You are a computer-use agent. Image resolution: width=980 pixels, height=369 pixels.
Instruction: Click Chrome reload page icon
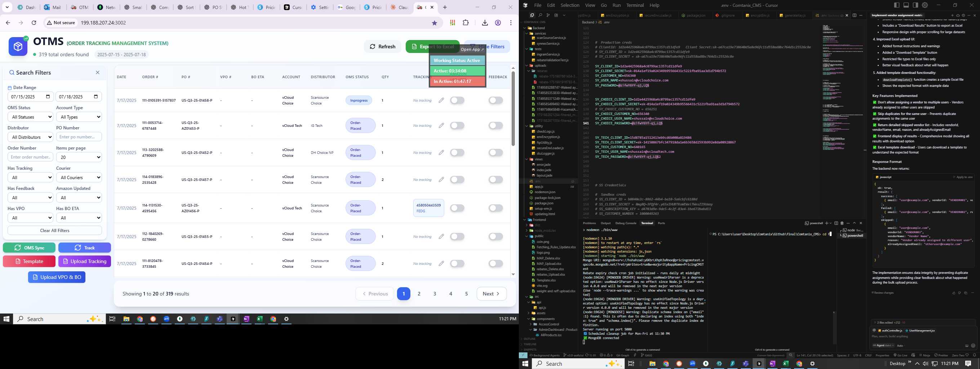[x=34, y=23]
